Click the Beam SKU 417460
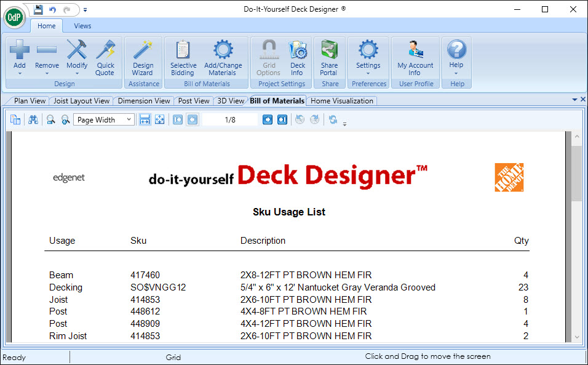This screenshot has width=588, height=365. (145, 275)
